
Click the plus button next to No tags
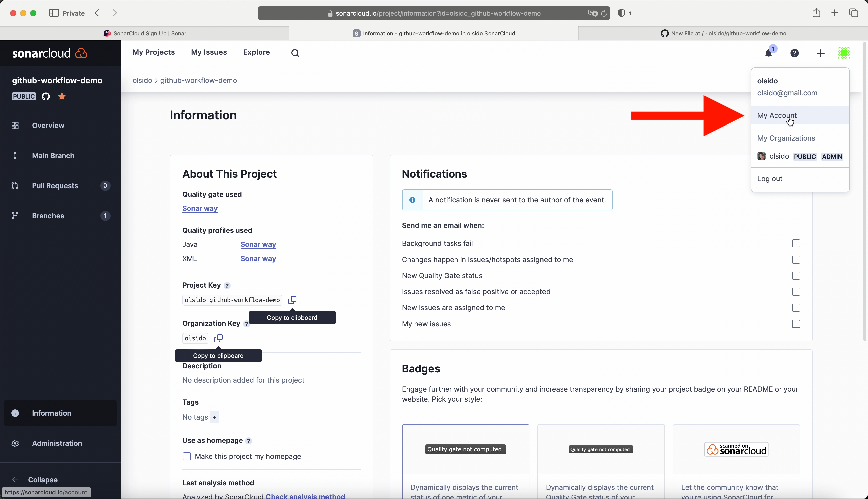coord(214,417)
